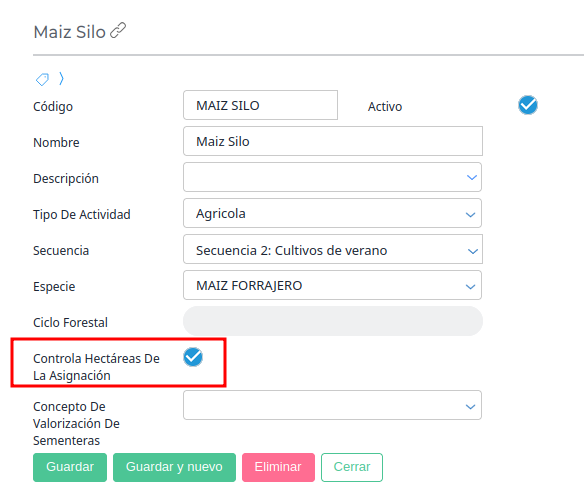Click the pink Eliminar button
Screen dimensions: 584x495
tap(278, 467)
